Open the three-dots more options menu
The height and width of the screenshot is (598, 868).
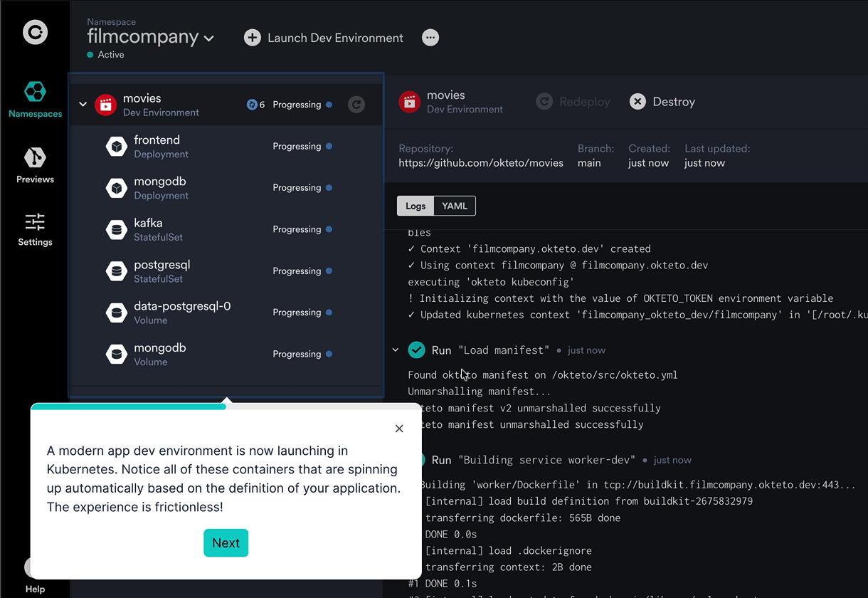click(430, 38)
